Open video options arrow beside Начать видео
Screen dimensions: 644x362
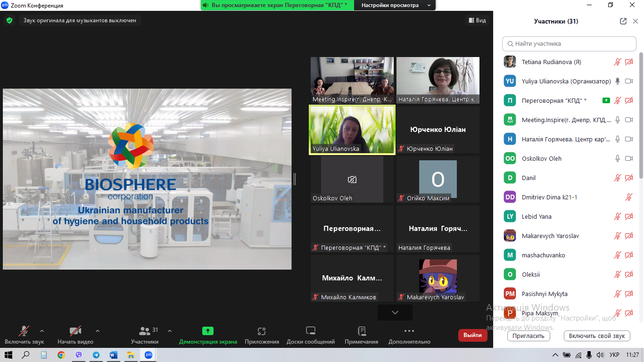[98, 330]
